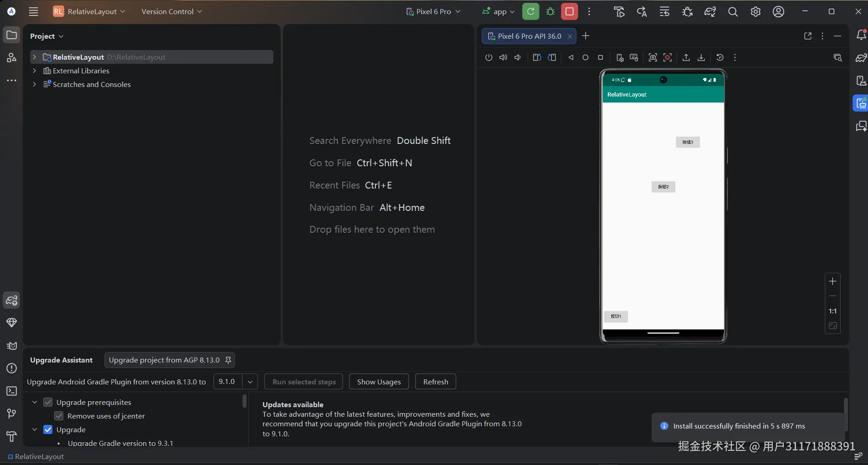Open the Terminal tool window
This screenshot has height=465, width=868.
(x=12, y=391)
